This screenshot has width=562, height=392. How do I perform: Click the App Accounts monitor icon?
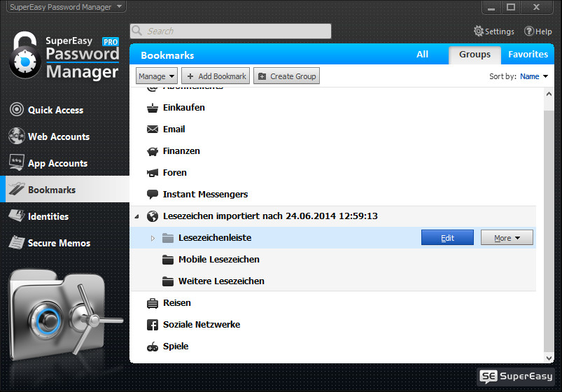coord(17,162)
